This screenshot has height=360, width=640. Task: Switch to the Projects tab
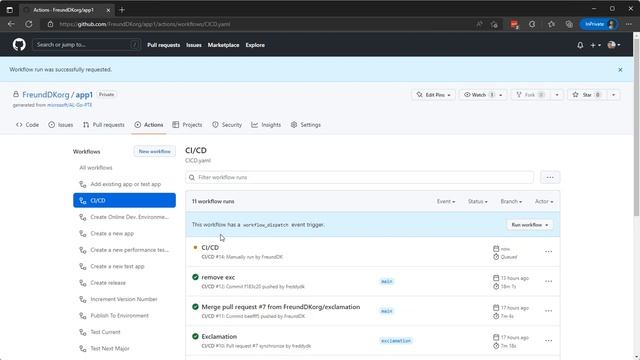click(187, 125)
